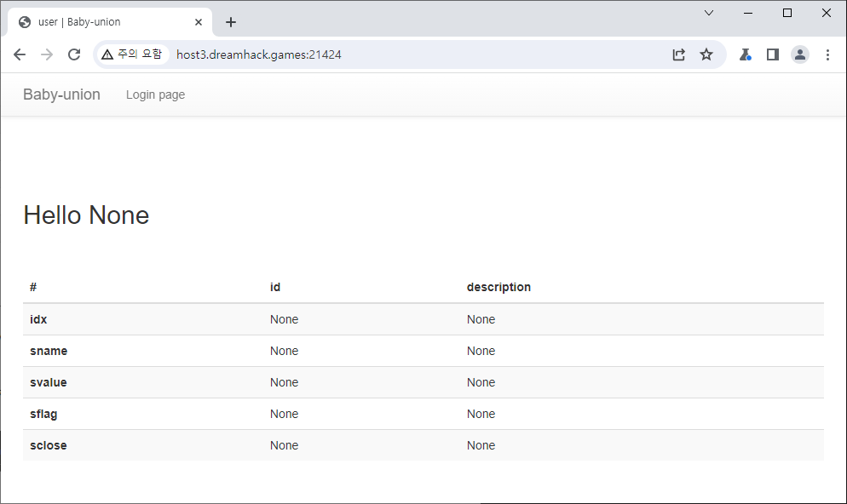Open a new tab

coord(231,22)
